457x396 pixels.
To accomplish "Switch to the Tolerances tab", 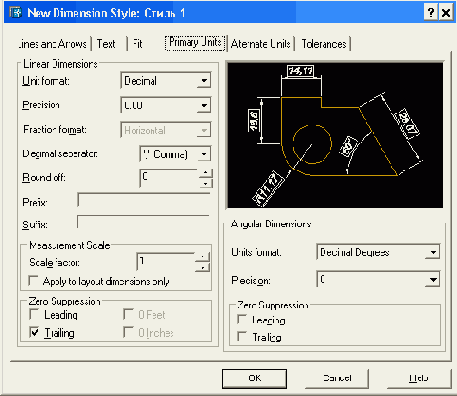I will 324,44.
